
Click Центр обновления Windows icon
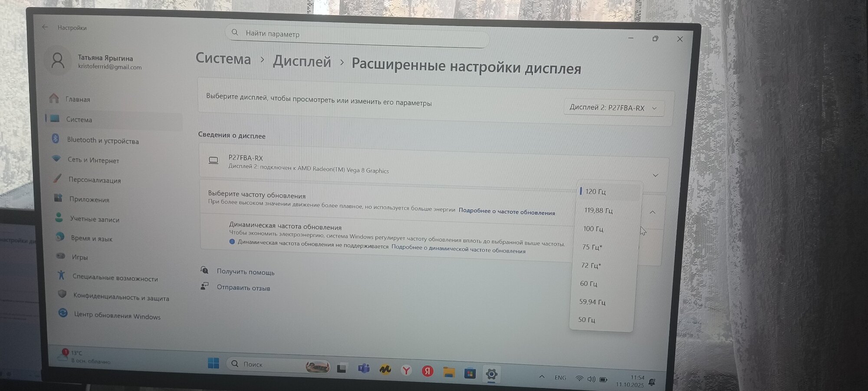(x=63, y=313)
